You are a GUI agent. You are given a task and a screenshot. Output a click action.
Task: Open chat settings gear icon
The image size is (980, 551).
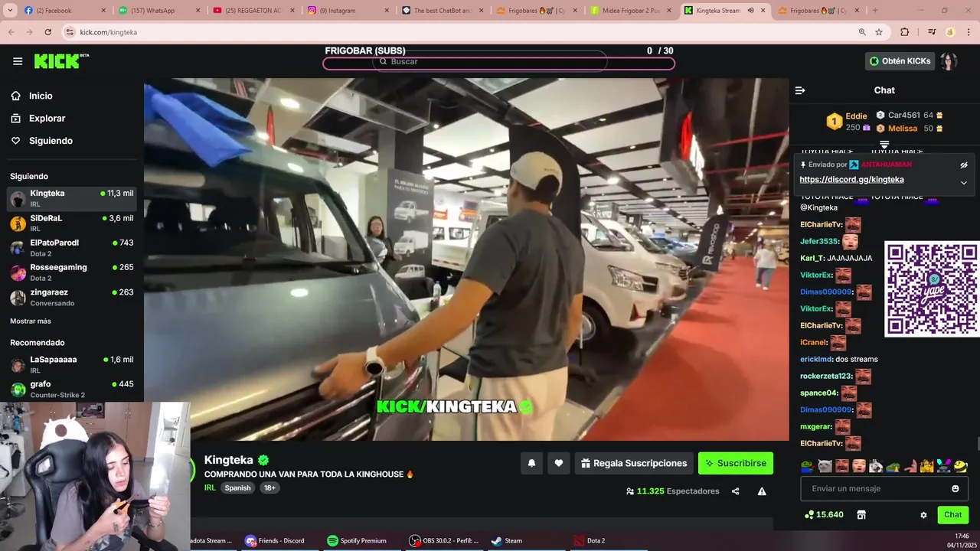click(x=923, y=515)
